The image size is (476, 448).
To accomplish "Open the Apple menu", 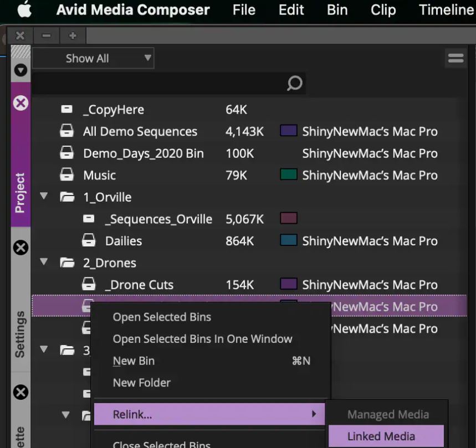I will pyautogui.click(x=24, y=9).
